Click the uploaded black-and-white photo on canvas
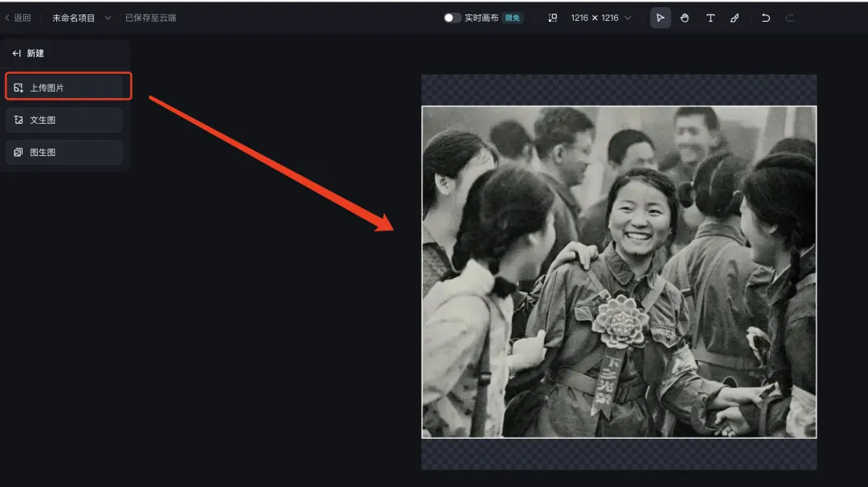The image size is (868, 487). point(619,272)
